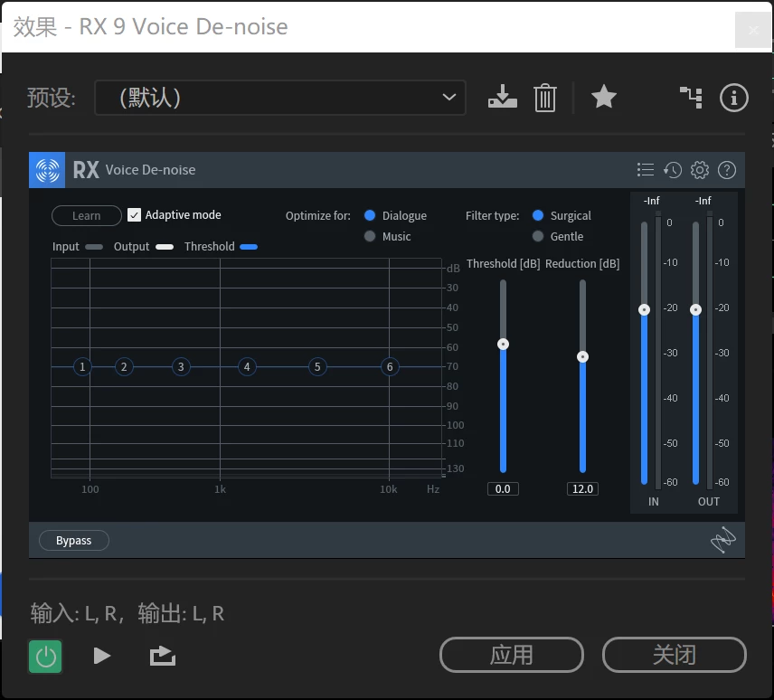Select Music under Optimize for
The width and height of the screenshot is (774, 700).
(x=370, y=236)
